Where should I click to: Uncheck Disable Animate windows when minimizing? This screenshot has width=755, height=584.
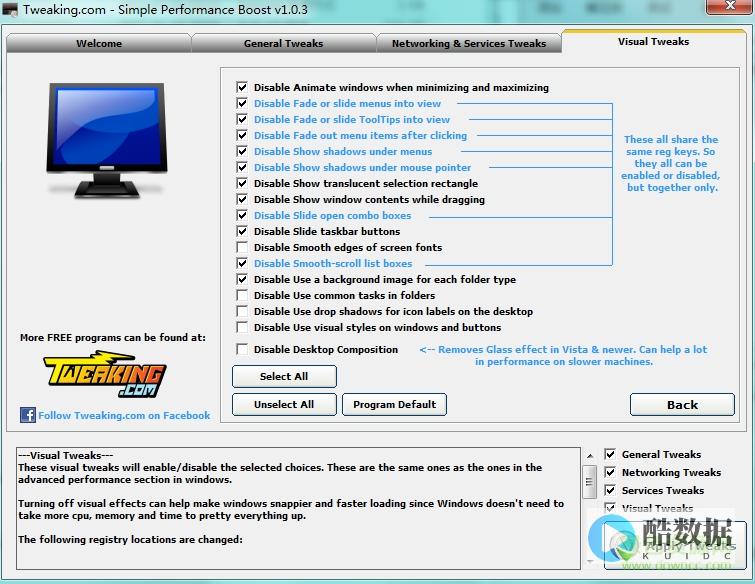point(242,87)
